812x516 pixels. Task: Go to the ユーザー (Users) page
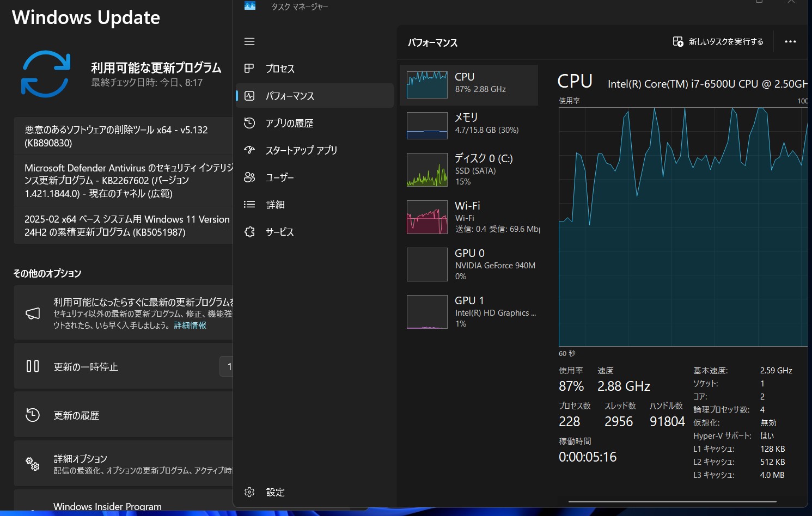pyautogui.click(x=279, y=177)
